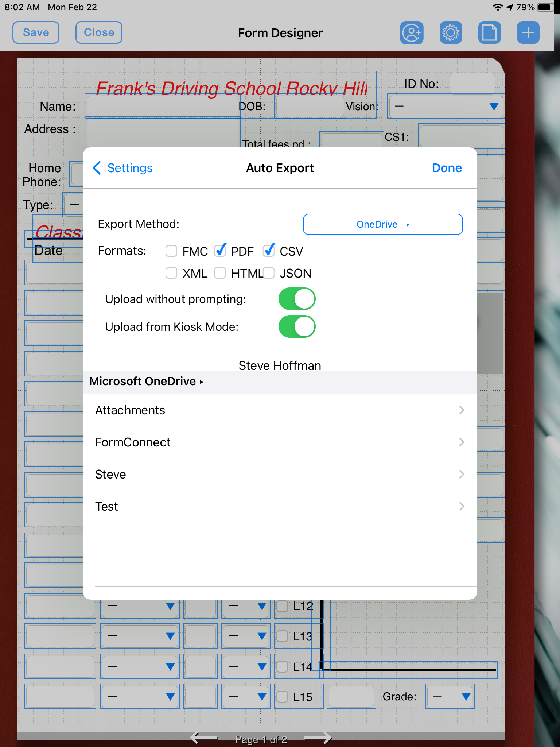Tap the battery status indicator
Viewport: 560px width, 747px height.
pyautogui.click(x=545, y=7)
